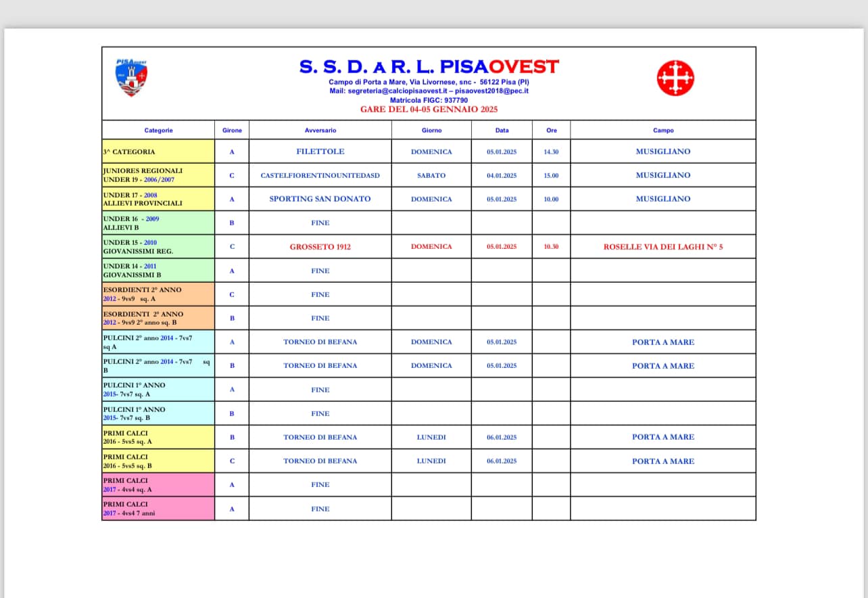Select the PRIMI CALCI 2016 sq. B cell

(158, 461)
